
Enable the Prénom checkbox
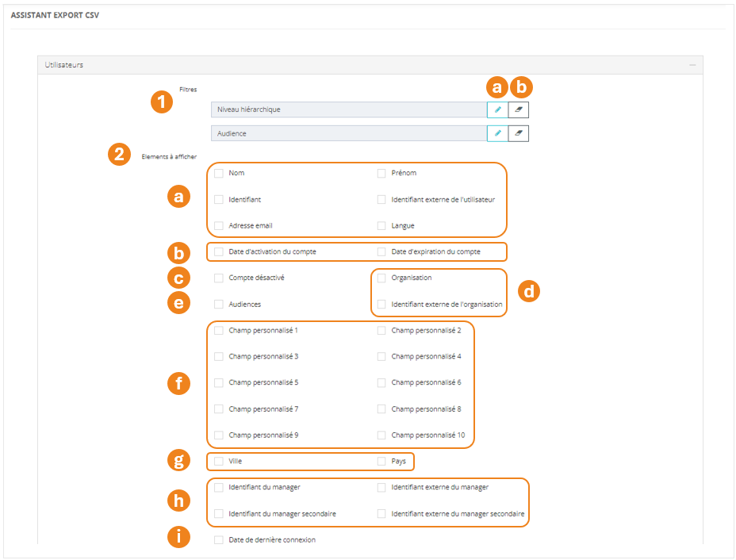coord(381,173)
